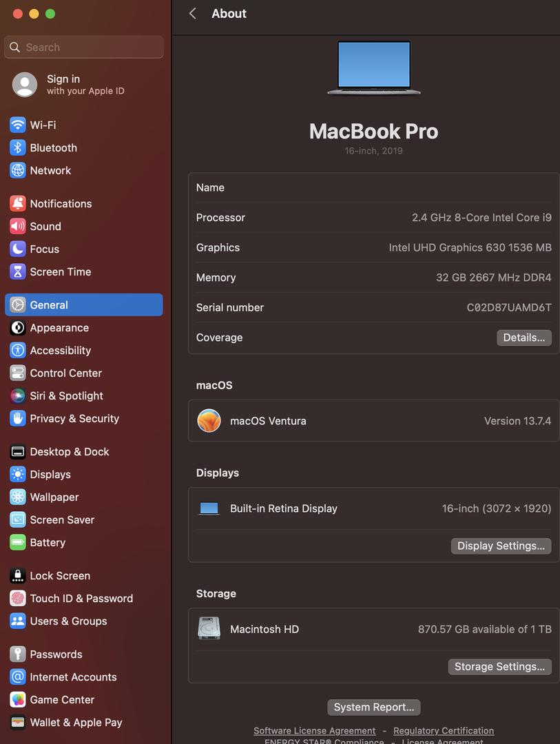Click the Lock Screen icon

(17, 575)
